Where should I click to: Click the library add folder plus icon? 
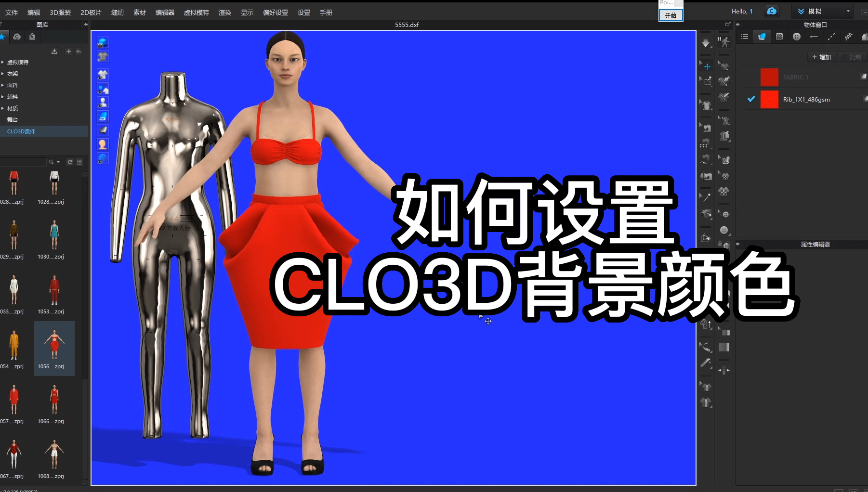[68, 51]
